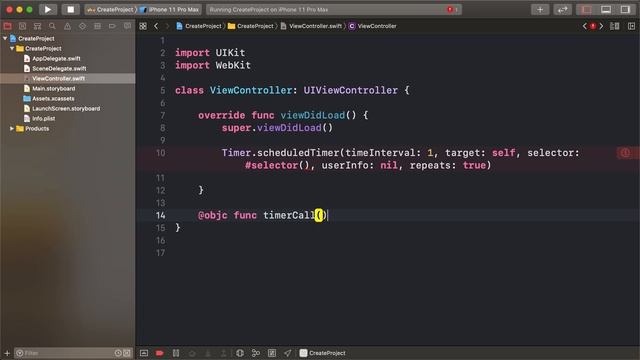Open Debug View Hierarchy
The height and width of the screenshot is (360, 640).
tap(240, 353)
